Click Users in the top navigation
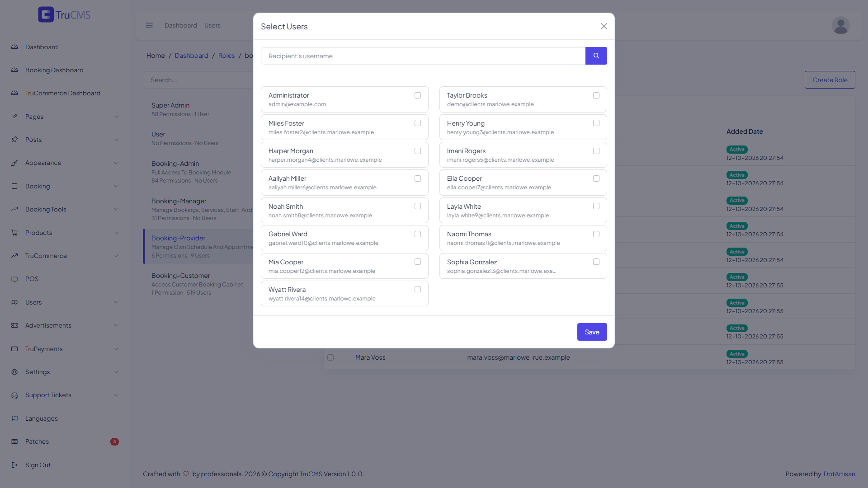This screenshot has height=488, width=868. pos(212,25)
